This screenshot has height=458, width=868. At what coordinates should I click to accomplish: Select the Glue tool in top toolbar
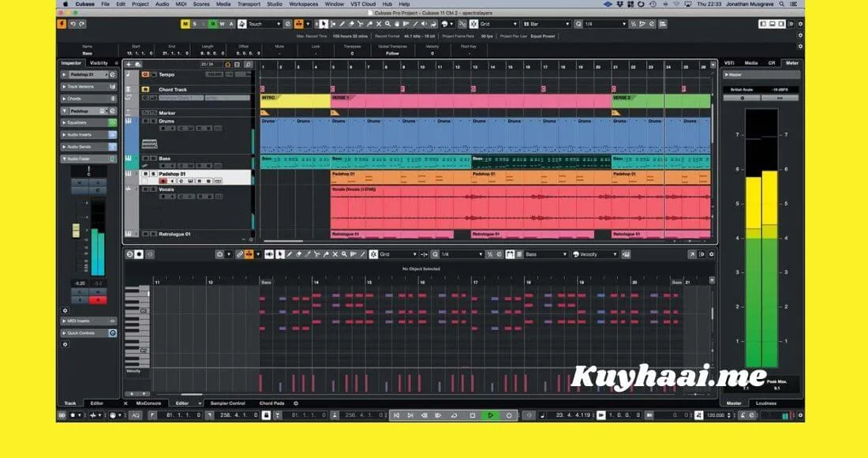(369, 24)
